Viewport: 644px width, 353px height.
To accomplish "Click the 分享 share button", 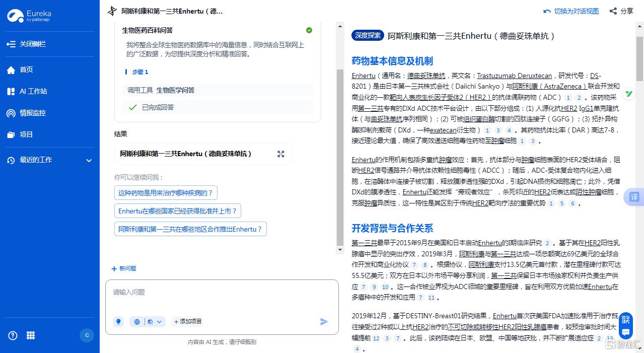I will (621, 11).
